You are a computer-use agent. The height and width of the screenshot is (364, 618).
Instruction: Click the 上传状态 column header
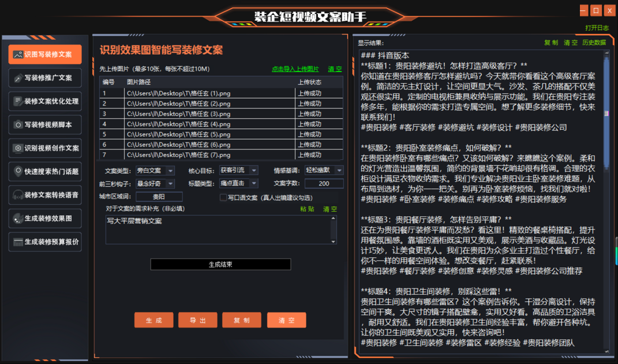click(319, 82)
